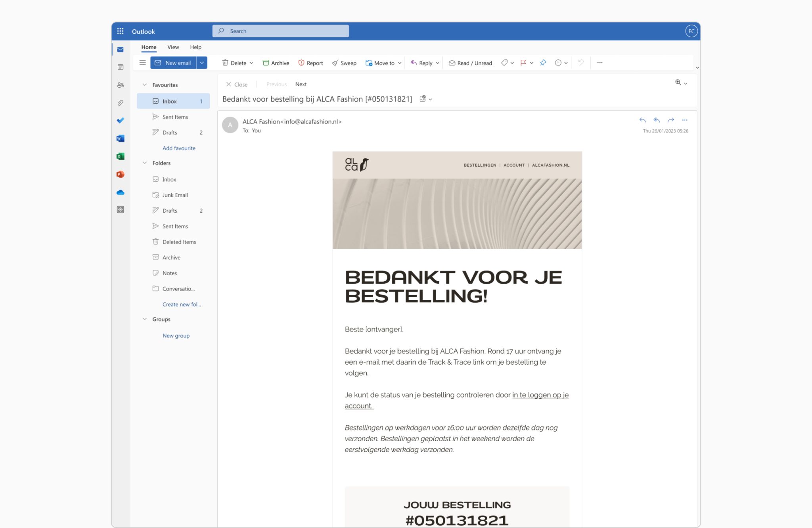Report this message with the shield button
Image resolution: width=812 pixels, height=528 pixels.
click(x=310, y=63)
